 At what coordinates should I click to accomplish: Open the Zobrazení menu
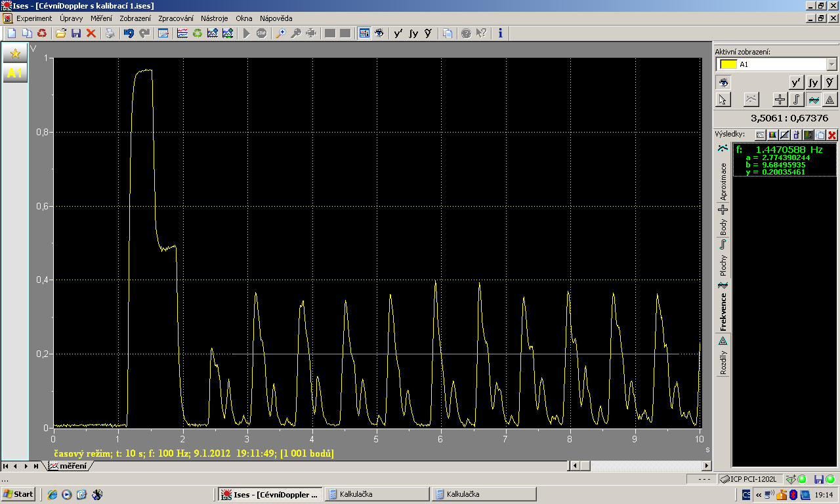click(x=135, y=18)
